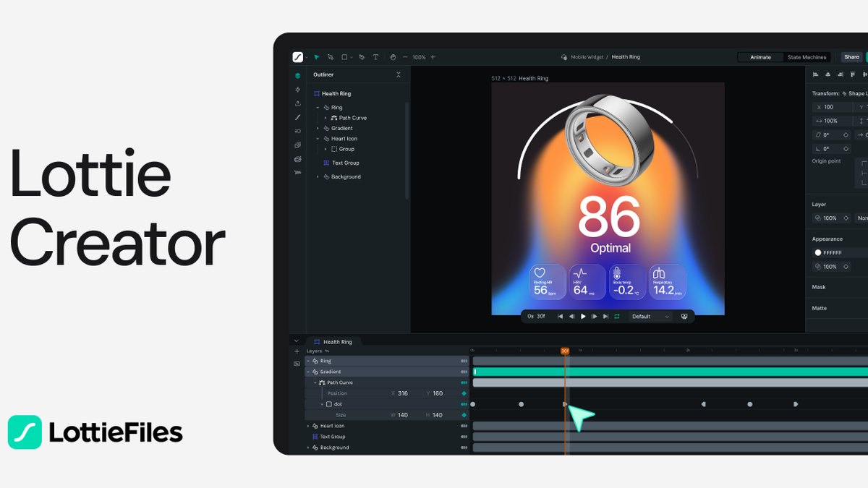Play the animation
Viewport: 868px width, 488px height.
coord(583,316)
